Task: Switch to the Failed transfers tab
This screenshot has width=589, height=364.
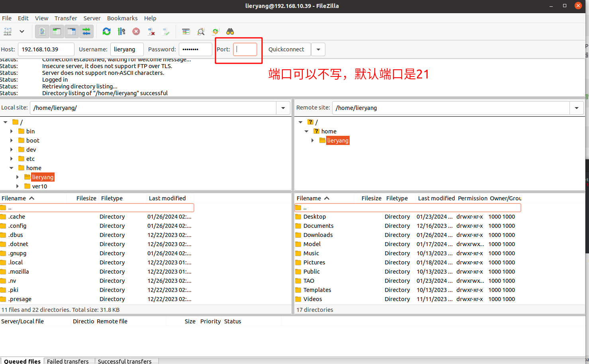Action: click(68, 361)
